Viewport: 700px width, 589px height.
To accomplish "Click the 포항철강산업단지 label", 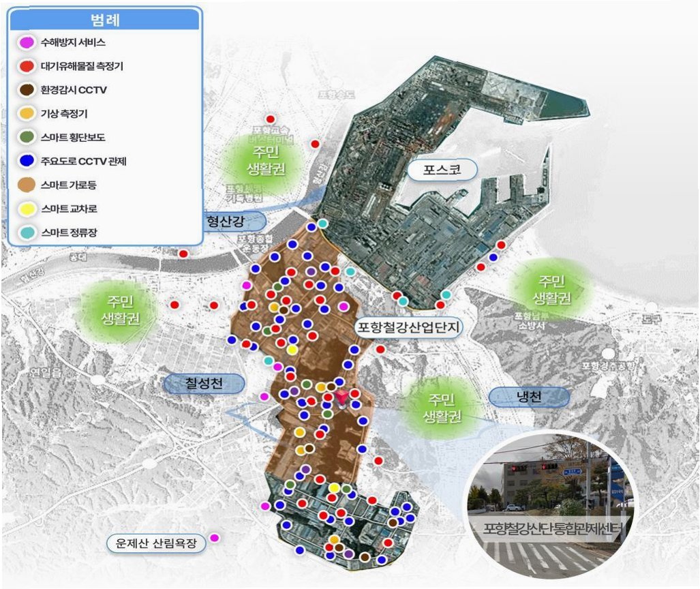I will [x=408, y=327].
